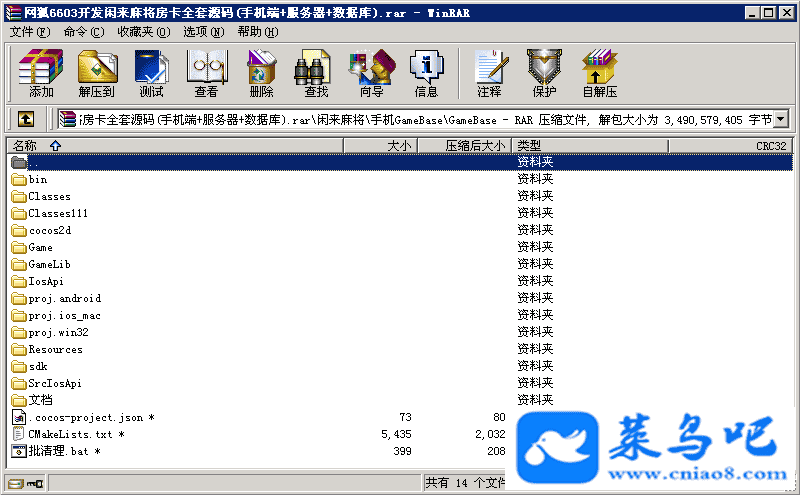Click the proj.android folder icon
Image resolution: width=800 pixels, height=495 pixels.
point(19,299)
